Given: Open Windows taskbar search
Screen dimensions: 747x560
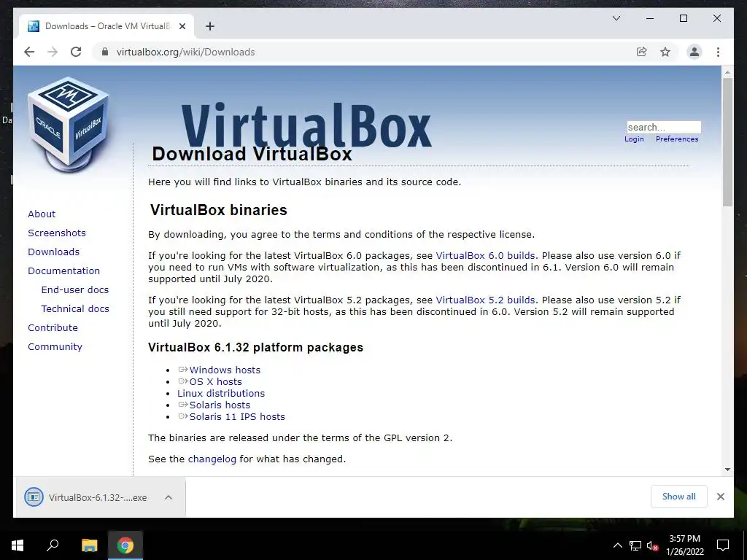Looking at the screenshot, I should click(53, 545).
